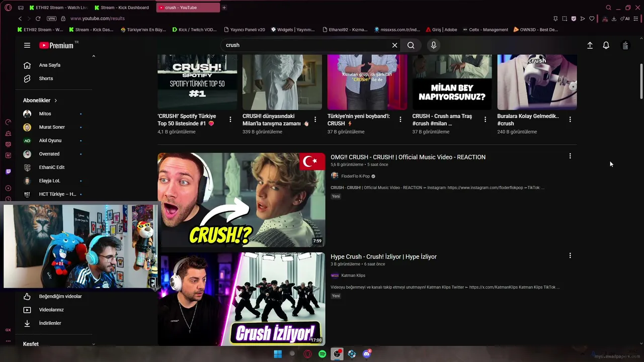Open Discord from the taskbar
The width and height of the screenshot is (644, 362).
[x=367, y=354]
